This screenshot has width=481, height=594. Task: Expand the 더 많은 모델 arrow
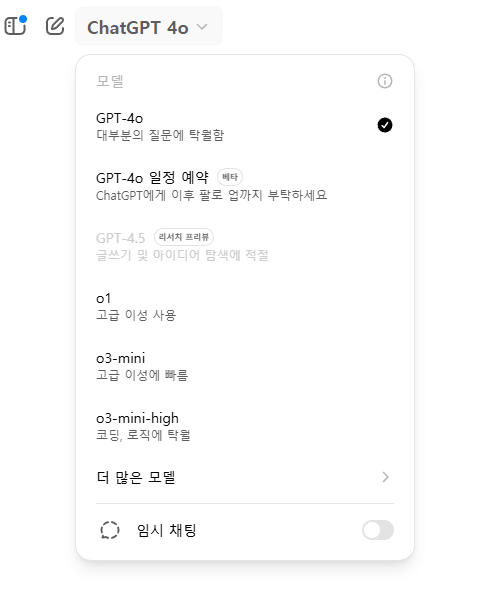(x=386, y=477)
